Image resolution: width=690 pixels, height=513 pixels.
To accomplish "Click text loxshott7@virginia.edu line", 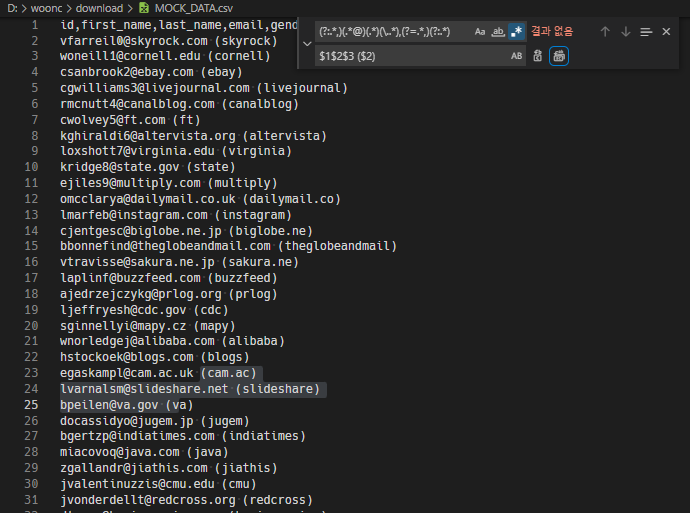I will click(x=176, y=151).
